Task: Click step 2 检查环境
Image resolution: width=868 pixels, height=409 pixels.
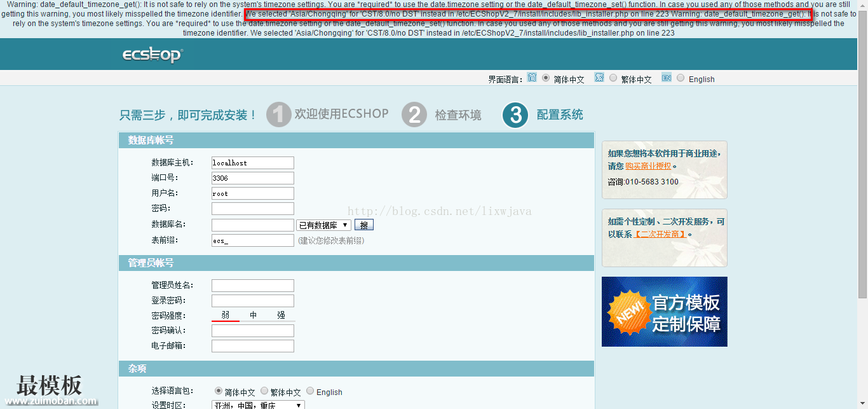Action: 442,114
